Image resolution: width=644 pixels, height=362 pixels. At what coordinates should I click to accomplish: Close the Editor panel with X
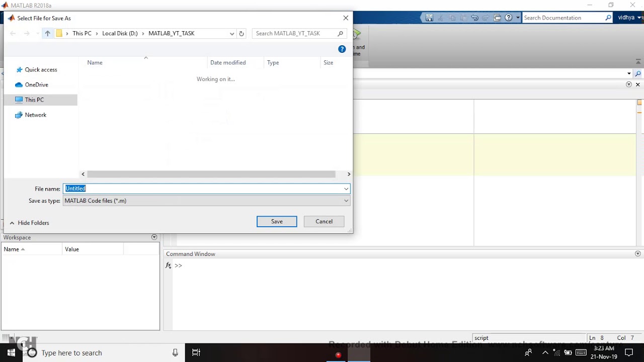(x=637, y=84)
